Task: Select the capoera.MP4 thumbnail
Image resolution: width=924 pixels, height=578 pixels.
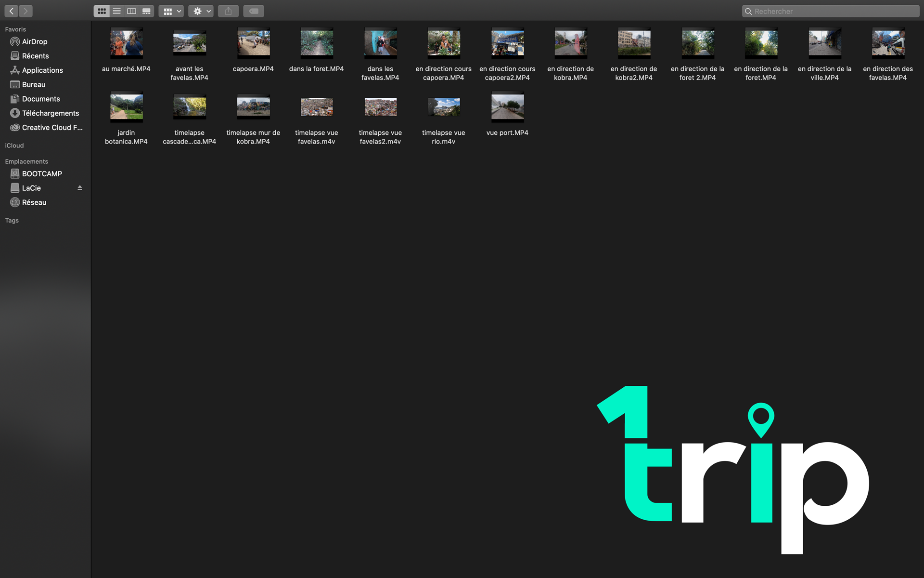Action: point(253,42)
